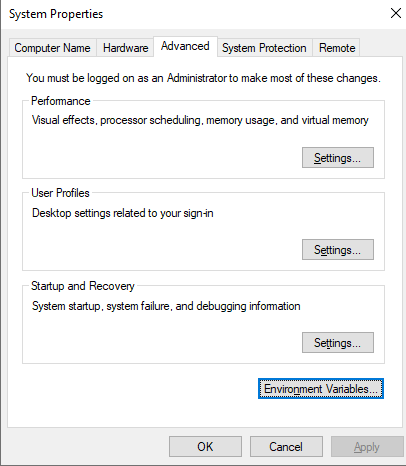Click the System Properties title bar text

[x=56, y=14]
